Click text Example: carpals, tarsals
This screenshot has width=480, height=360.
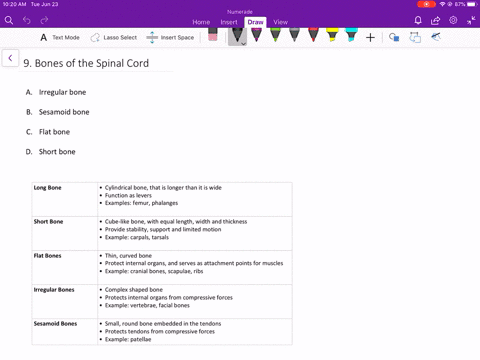tap(137, 237)
